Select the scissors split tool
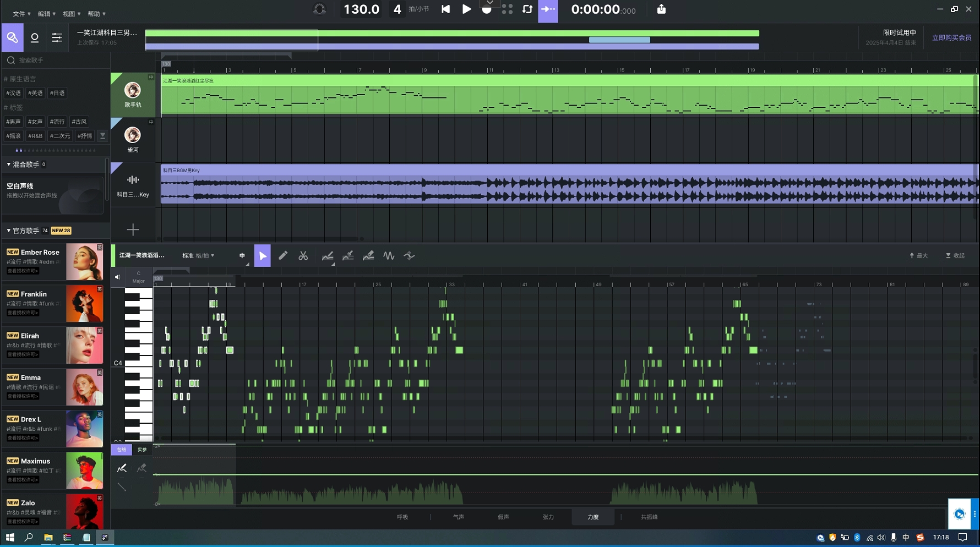This screenshot has height=547, width=980. coord(303,256)
